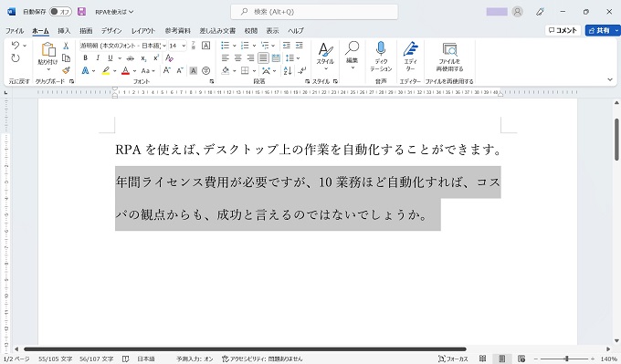The width and height of the screenshot is (621, 364).
Task: Collapse the ribbon with chevron
Action: pos(610,79)
